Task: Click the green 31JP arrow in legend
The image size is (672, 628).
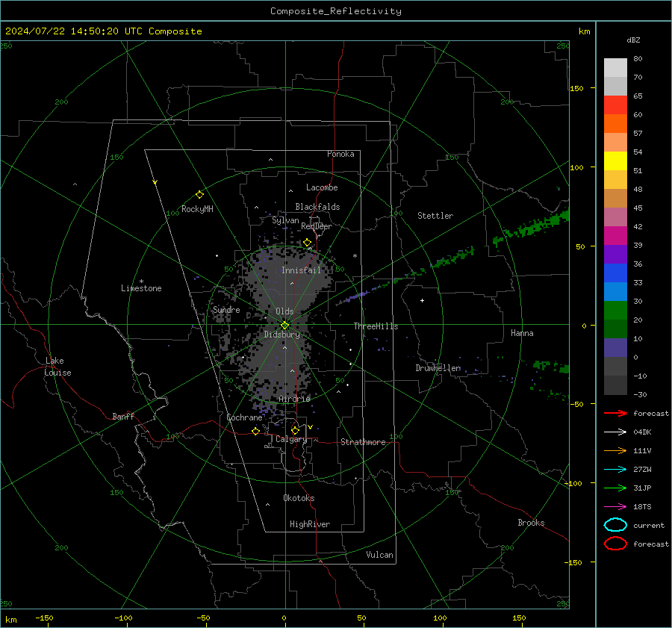Action: click(615, 488)
